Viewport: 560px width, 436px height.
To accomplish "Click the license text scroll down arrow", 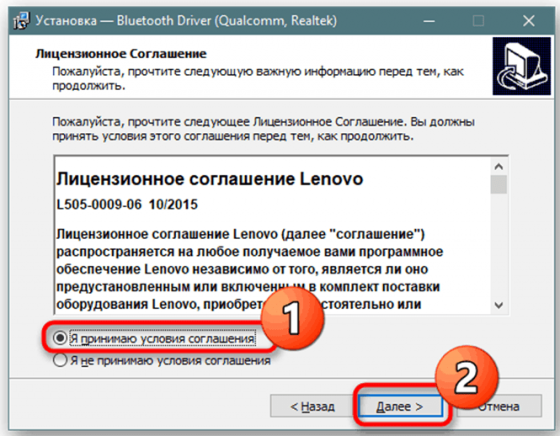I will 499,305.
